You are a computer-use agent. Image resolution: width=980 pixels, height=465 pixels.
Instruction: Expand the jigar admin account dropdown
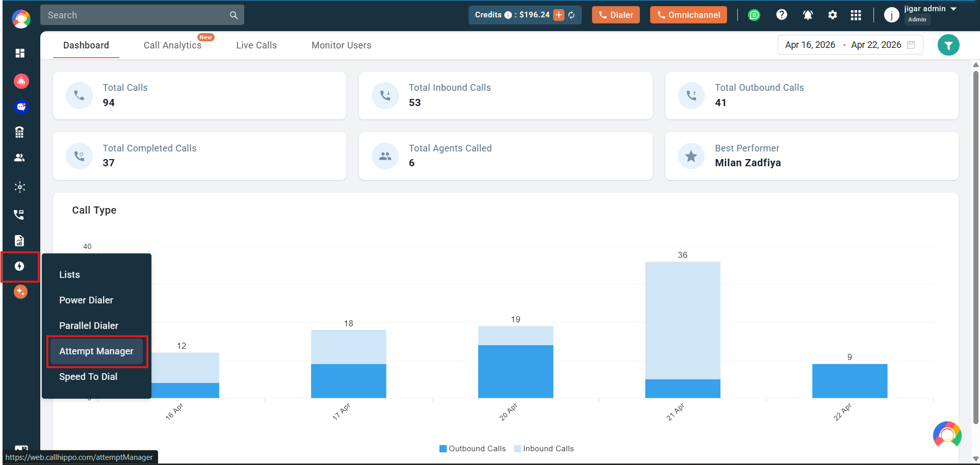pos(953,9)
